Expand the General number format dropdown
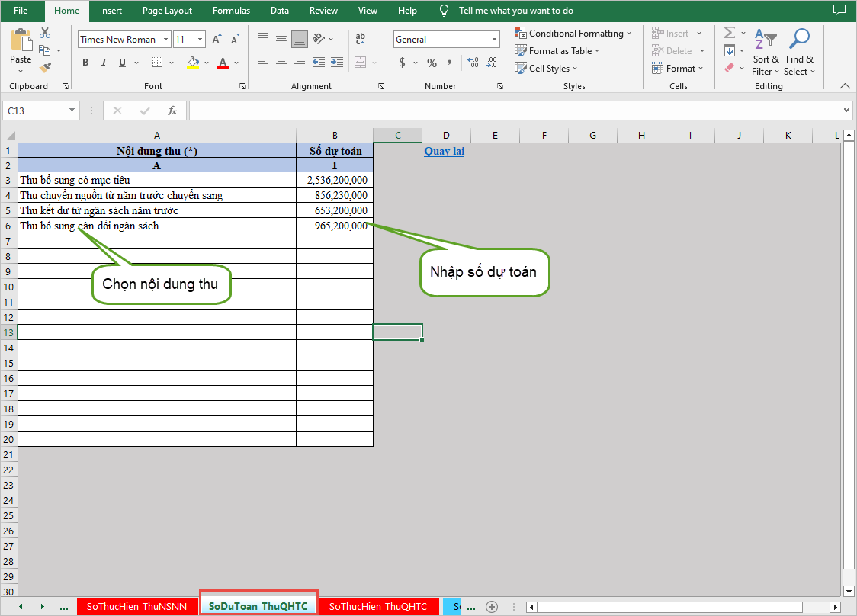 click(495, 40)
